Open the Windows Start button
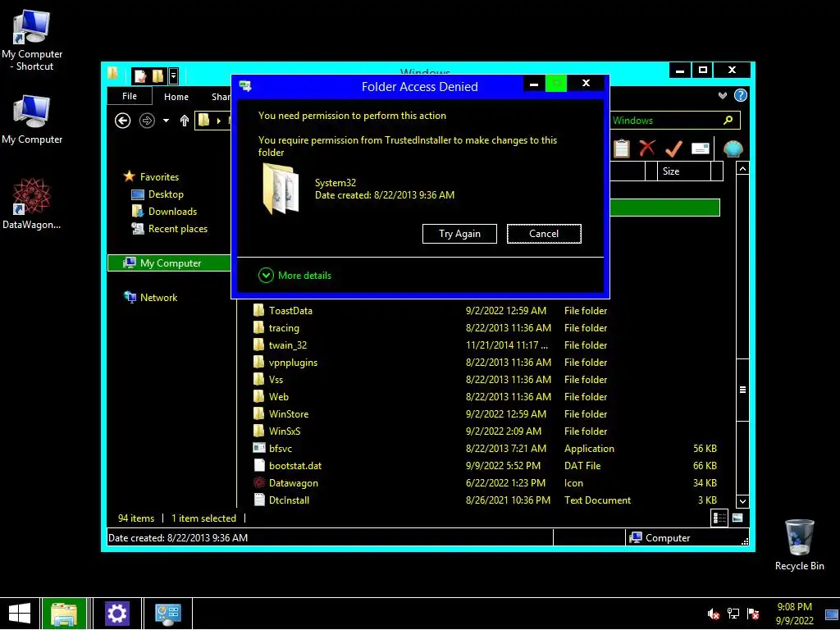Image resolution: width=840 pixels, height=630 pixels. point(20,614)
